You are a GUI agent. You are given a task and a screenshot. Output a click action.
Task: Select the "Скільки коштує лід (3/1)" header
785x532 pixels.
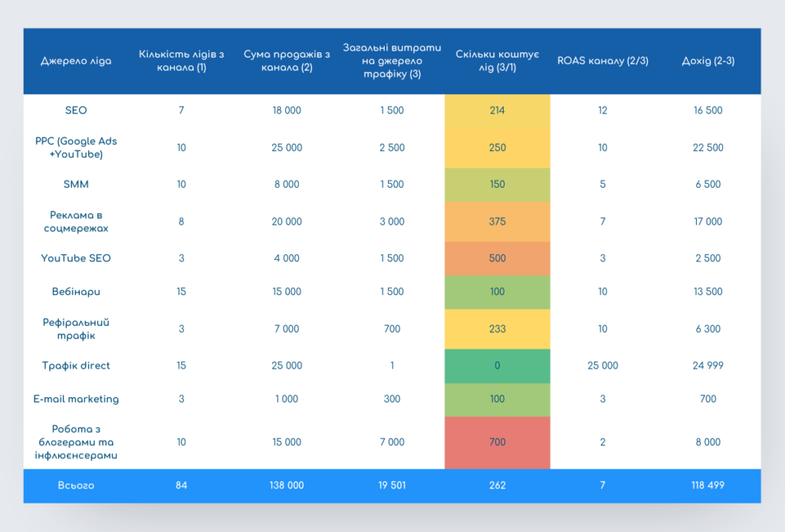click(x=497, y=61)
